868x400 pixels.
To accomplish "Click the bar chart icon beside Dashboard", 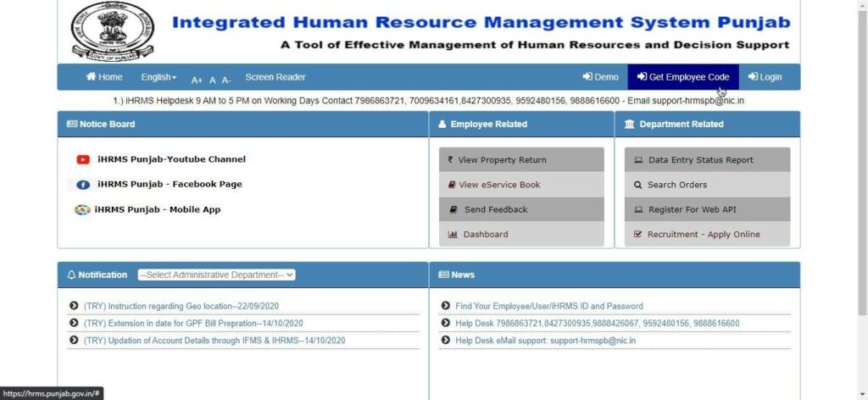I will pos(453,235).
